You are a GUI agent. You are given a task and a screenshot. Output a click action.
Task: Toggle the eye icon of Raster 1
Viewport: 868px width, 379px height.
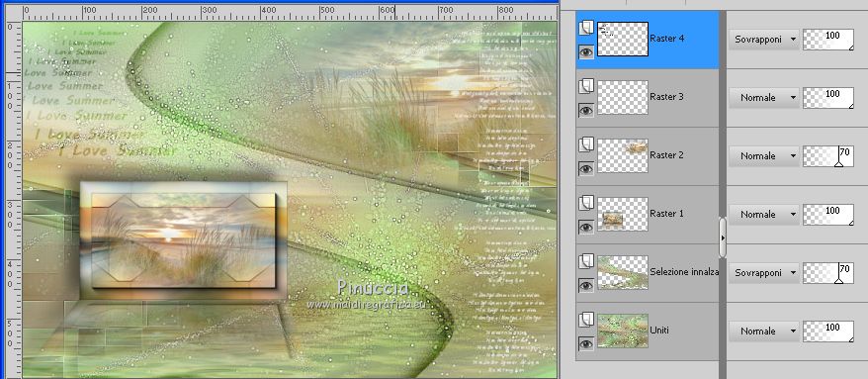[586, 227]
